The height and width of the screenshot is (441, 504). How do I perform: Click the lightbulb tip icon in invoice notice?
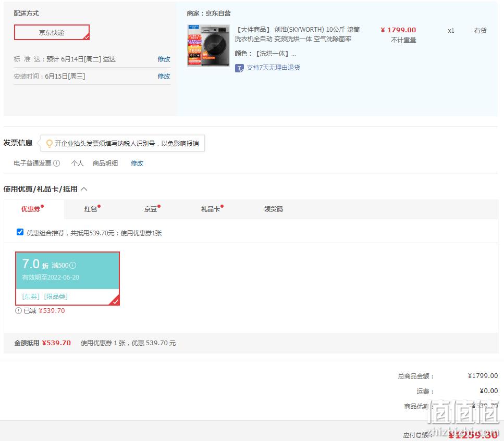(x=49, y=144)
